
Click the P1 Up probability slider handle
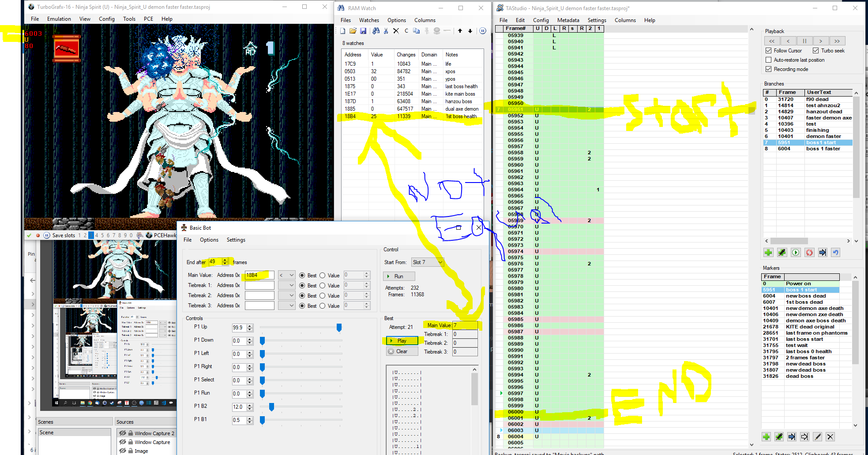click(339, 328)
